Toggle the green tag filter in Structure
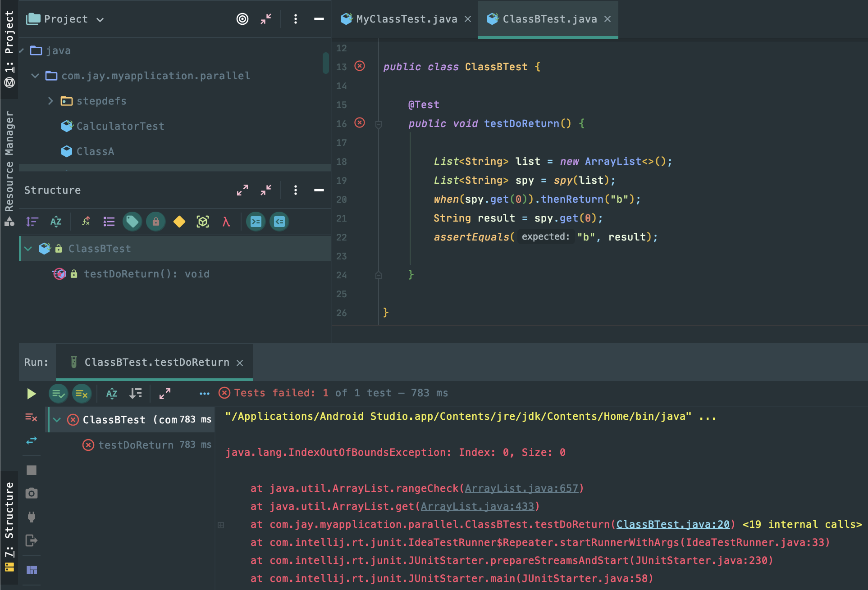Image resolution: width=868 pixels, height=590 pixels. tap(132, 222)
